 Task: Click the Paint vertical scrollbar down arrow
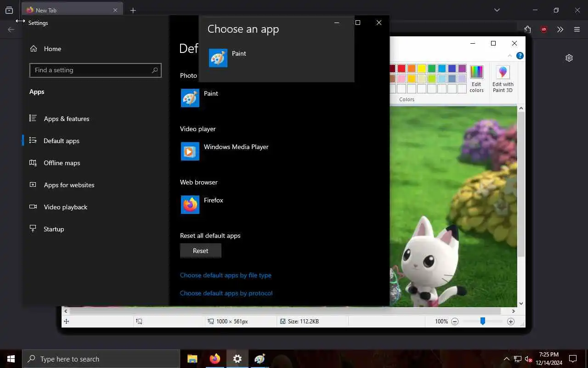pos(521,304)
